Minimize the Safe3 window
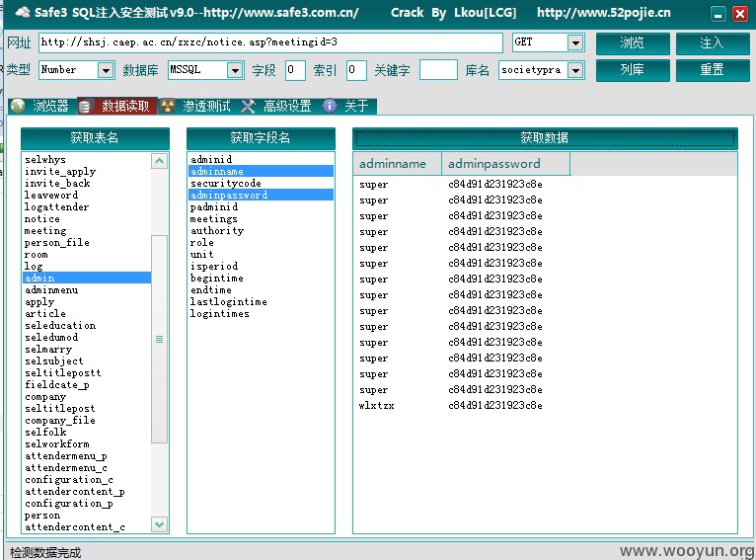The width and height of the screenshot is (756, 560). tap(718, 14)
